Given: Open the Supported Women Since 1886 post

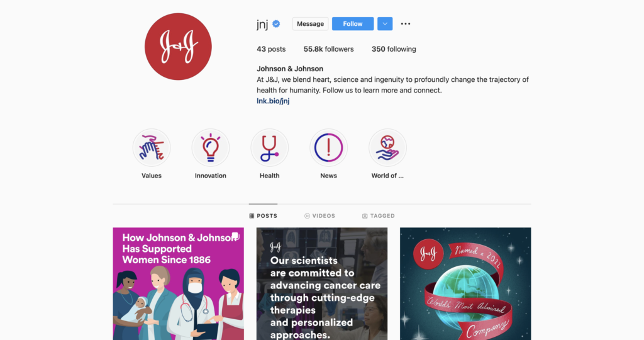Looking at the screenshot, I should coord(178,284).
